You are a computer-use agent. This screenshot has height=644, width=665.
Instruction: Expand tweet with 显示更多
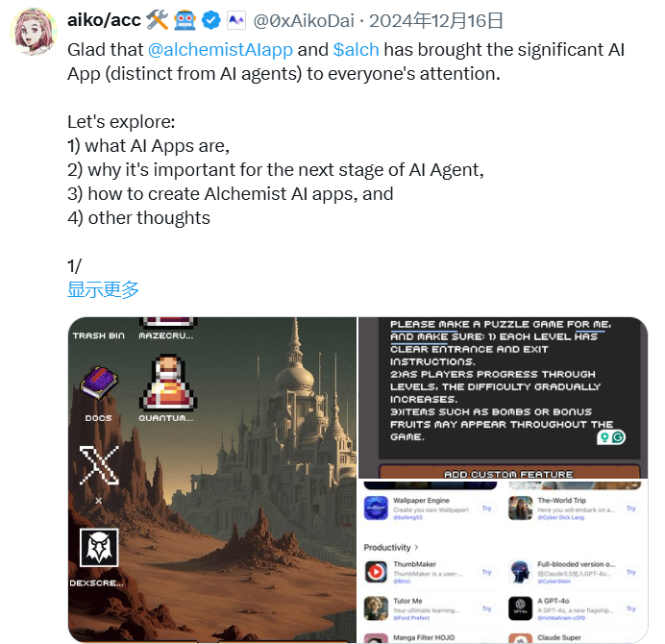coord(103,289)
